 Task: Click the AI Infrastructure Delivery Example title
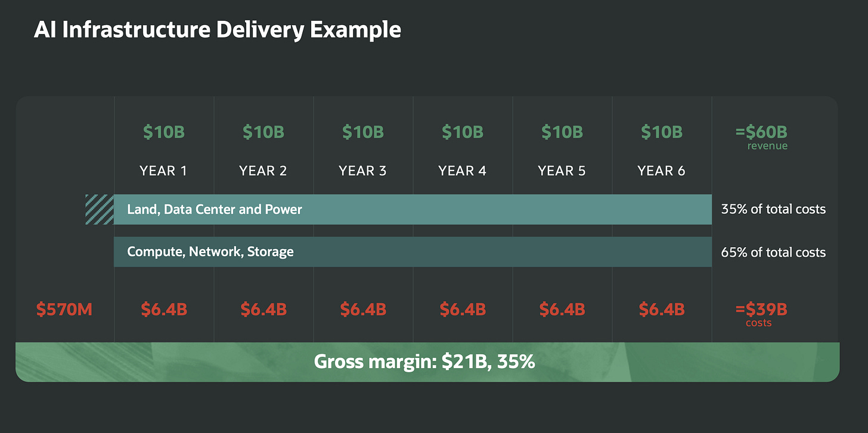click(217, 29)
